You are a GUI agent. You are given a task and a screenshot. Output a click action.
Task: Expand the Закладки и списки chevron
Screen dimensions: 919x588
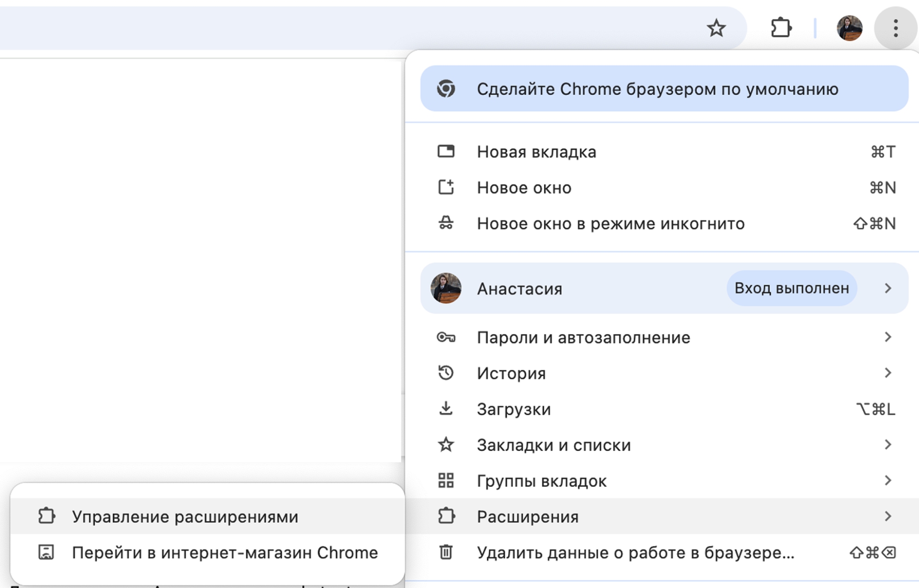coord(888,445)
